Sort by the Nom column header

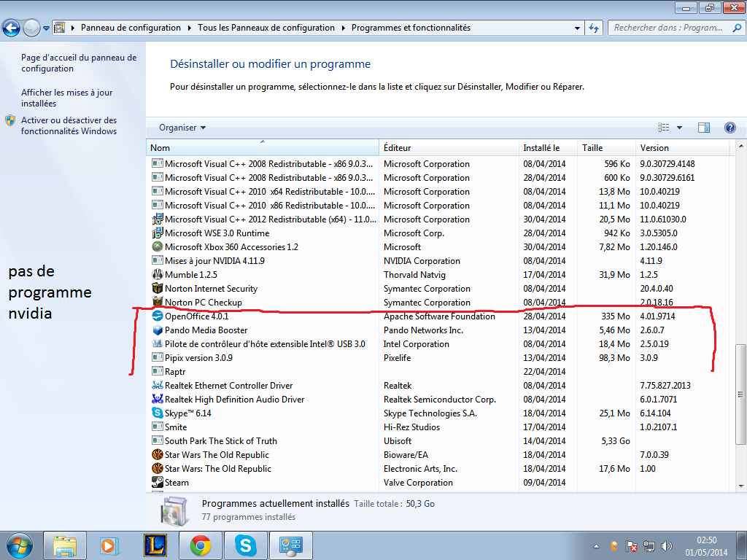point(262,147)
